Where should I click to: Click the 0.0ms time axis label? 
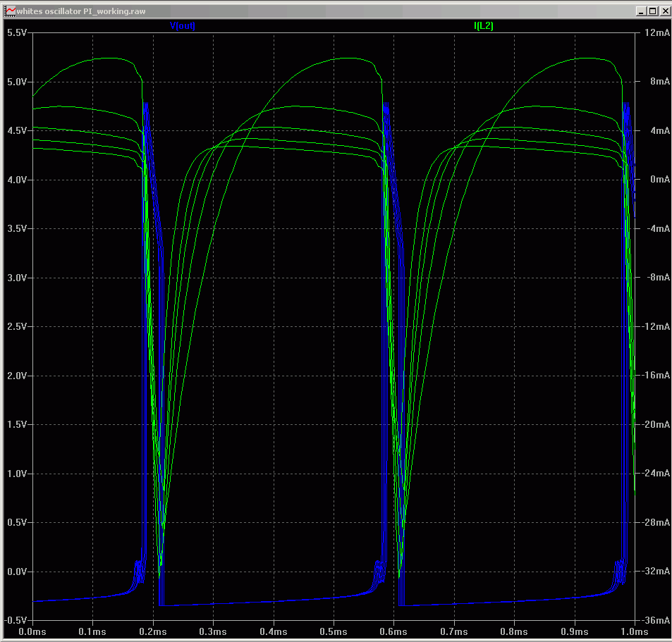coord(32,632)
